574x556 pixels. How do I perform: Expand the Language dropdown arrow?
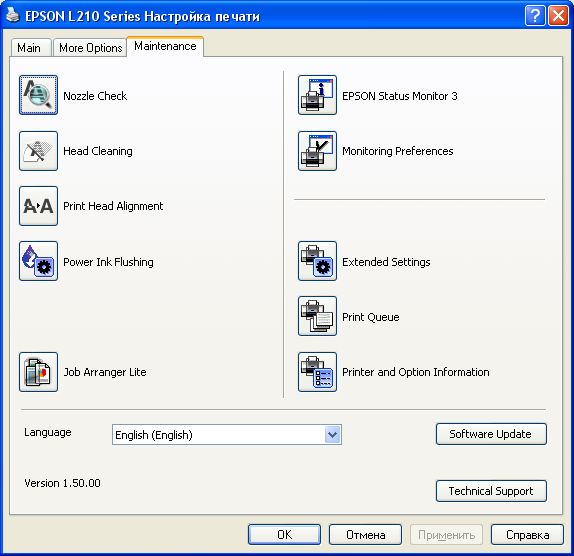332,435
